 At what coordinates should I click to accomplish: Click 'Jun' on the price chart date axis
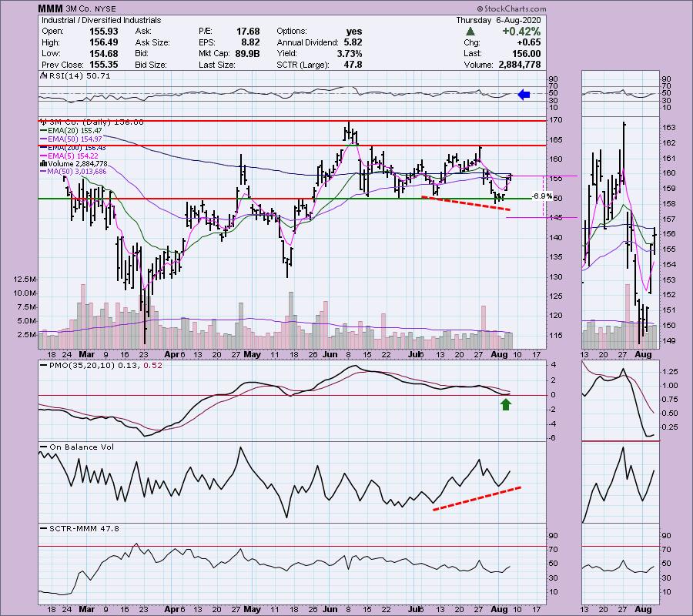coord(330,354)
